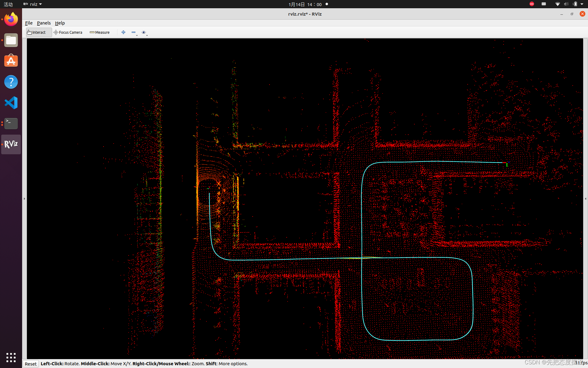Click the clock date in top bar

point(305,4)
